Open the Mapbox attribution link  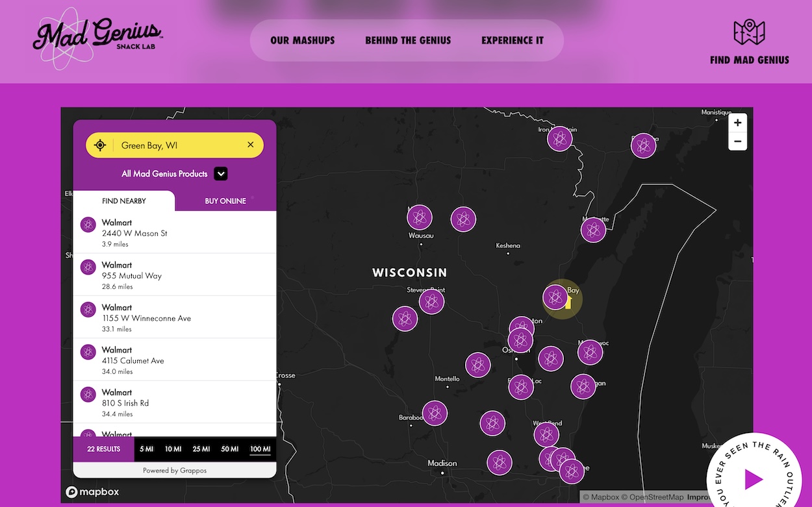(602, 497)
